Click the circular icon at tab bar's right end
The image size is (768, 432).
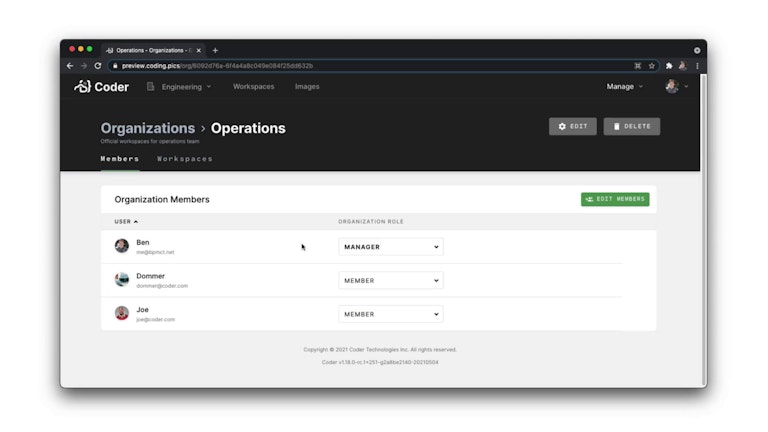[x=697, y=50]
